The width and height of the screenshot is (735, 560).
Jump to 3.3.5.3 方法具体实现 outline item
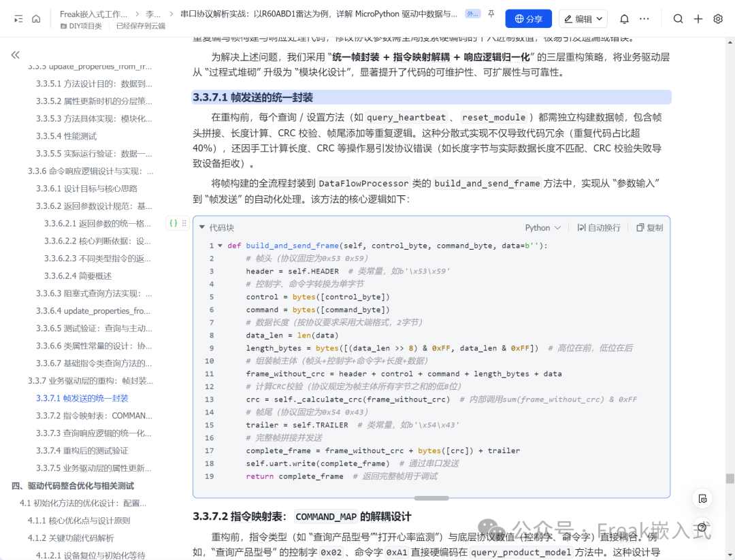[x=94, y=118]
